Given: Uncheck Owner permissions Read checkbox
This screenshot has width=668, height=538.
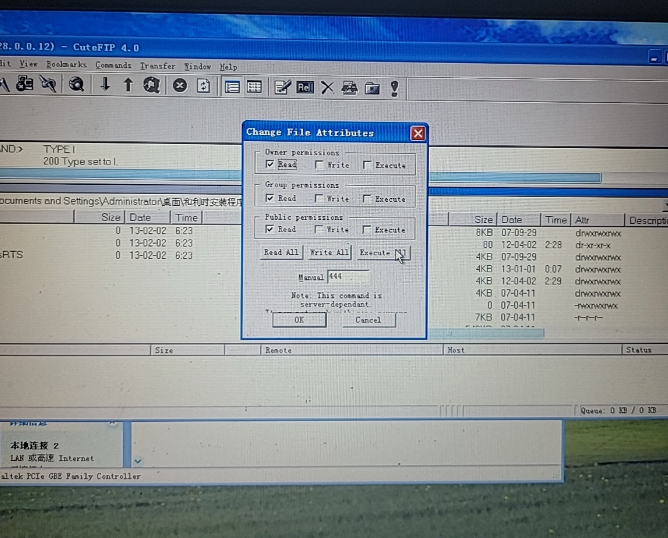Looking at the screenshot, I should coord(271,165).
